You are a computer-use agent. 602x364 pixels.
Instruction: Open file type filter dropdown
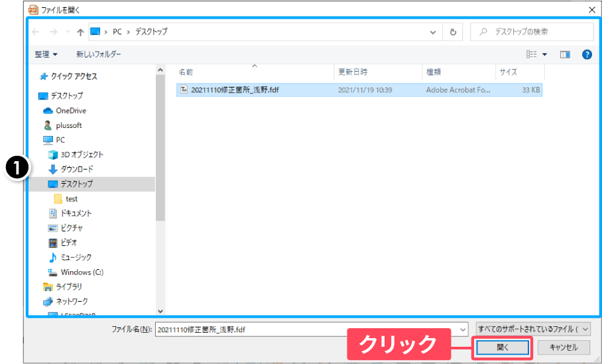[x=533, y=329]
